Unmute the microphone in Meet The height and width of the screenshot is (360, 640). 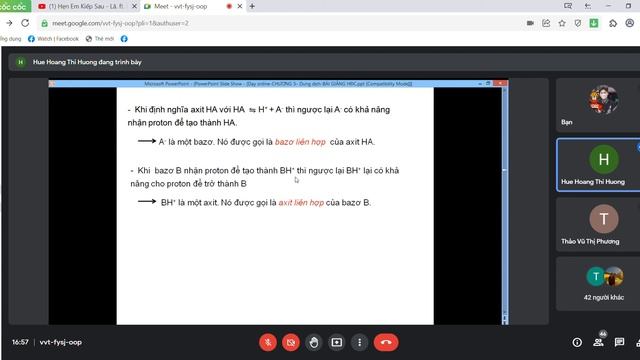(x=268, y=342)
